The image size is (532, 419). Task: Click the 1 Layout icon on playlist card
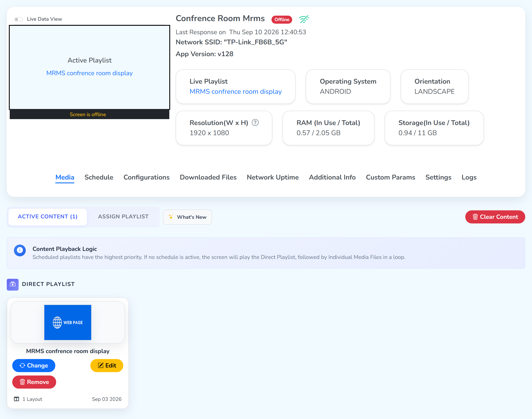tap(16, 399)
